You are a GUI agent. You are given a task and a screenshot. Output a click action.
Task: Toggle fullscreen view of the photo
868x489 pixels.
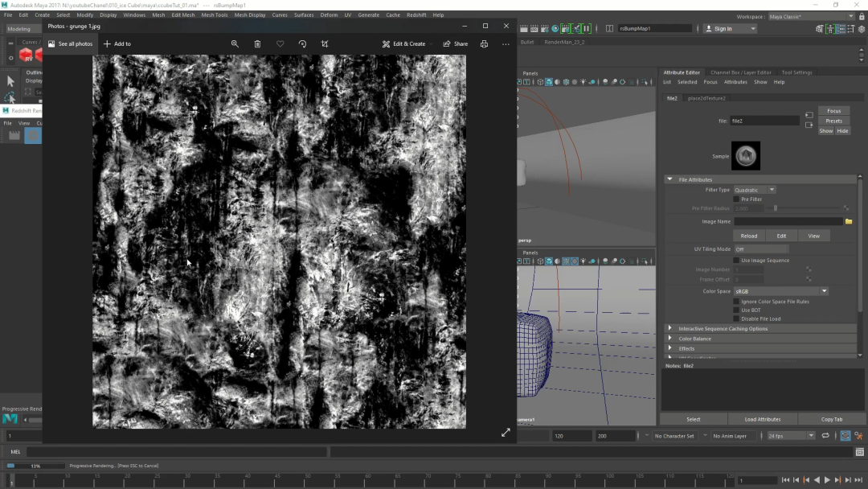(x=506, y=433)
